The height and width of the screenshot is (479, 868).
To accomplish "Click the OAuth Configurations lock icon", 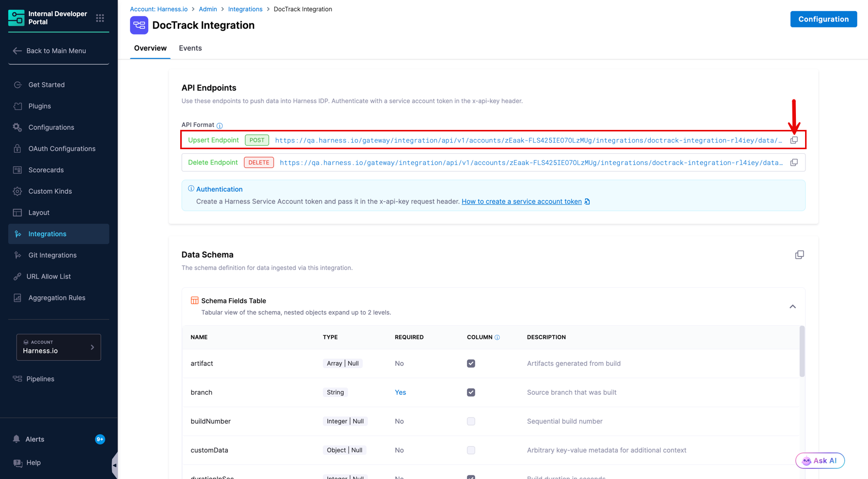I will click(x=17, y=149).
